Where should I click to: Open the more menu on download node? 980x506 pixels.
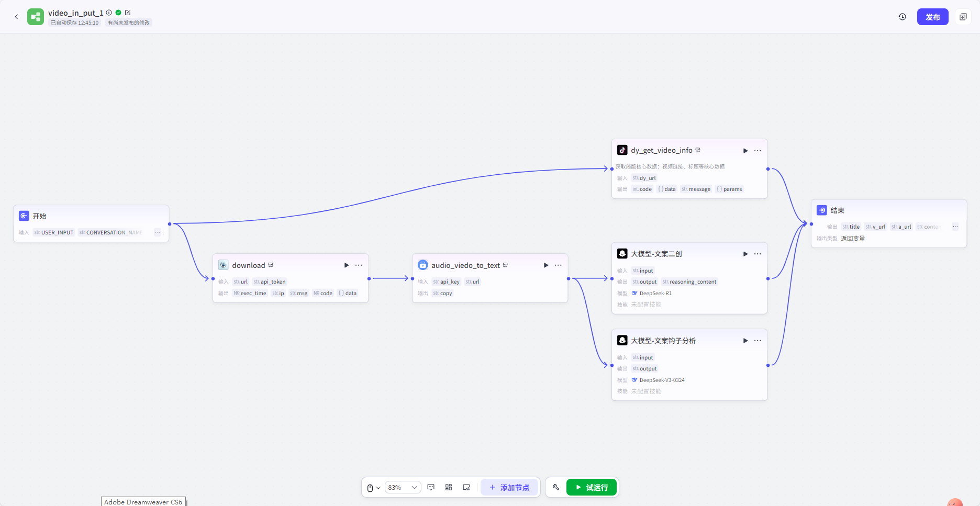[359, 265]
